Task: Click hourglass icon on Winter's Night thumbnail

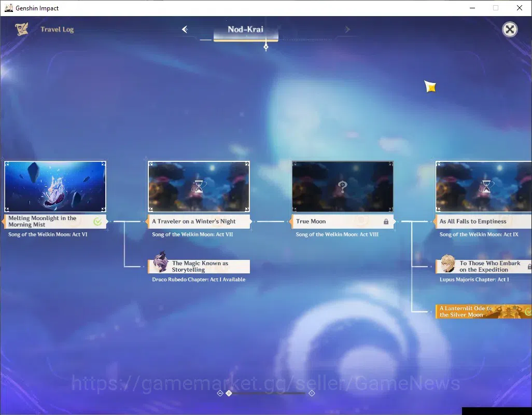Action: 199,186
